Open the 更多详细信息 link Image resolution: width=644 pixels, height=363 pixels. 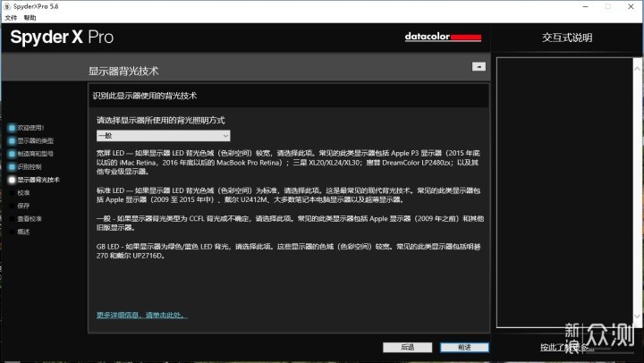click(141, 315)
